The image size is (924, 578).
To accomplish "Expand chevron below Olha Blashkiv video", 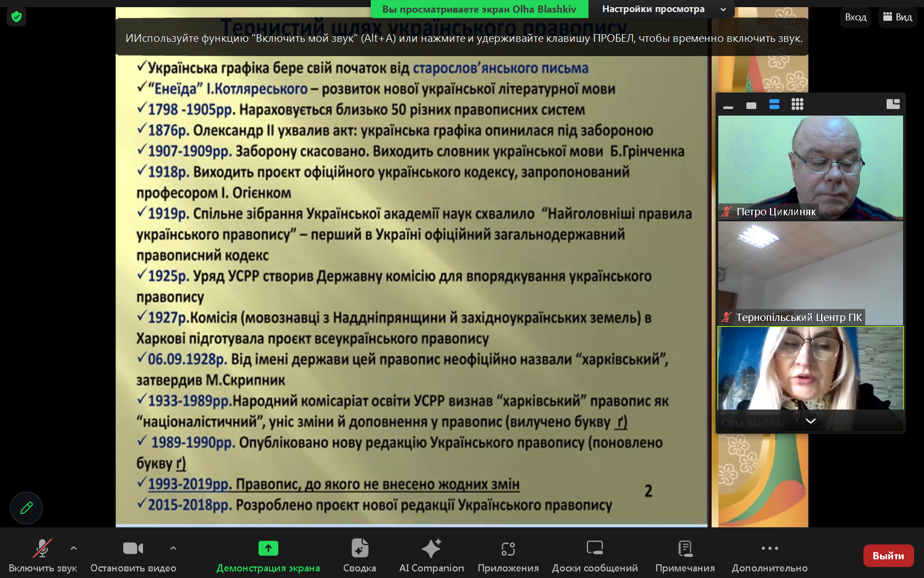I will [811, 421].
